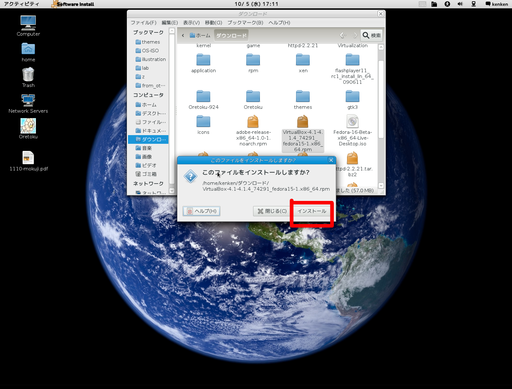
Task: Open the Go menu in the file manager
Action: pyautogui.click(x=213, y=23)
